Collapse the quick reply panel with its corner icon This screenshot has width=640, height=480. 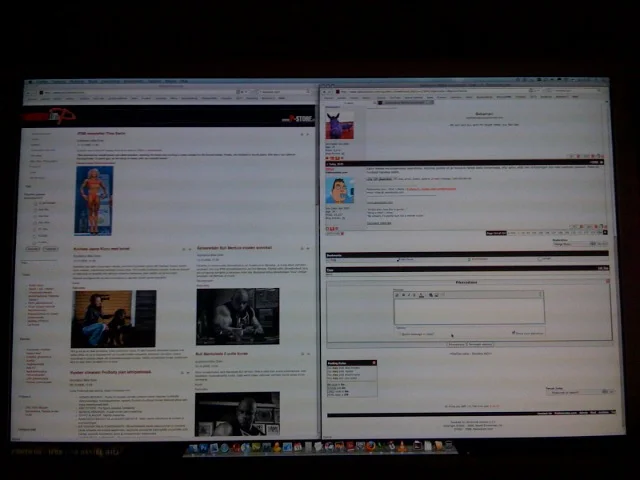tap(606, 282)
